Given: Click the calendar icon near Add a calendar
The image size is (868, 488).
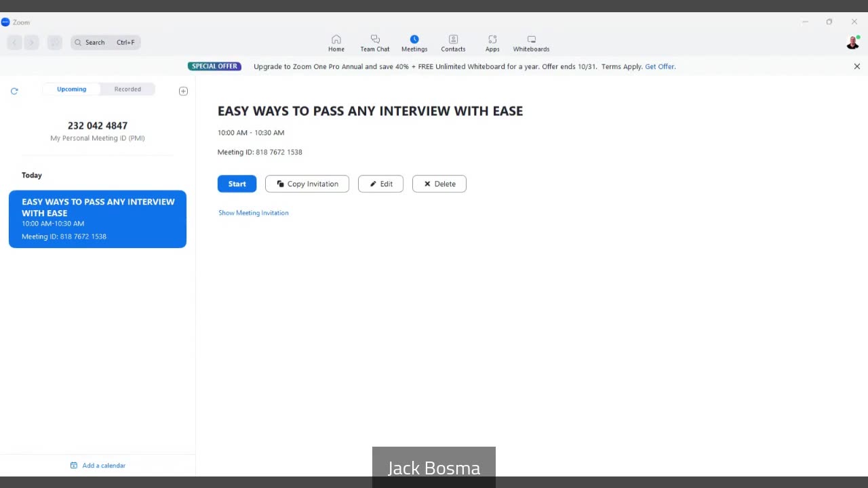Looking at the screenshot, I should (74, 466).
